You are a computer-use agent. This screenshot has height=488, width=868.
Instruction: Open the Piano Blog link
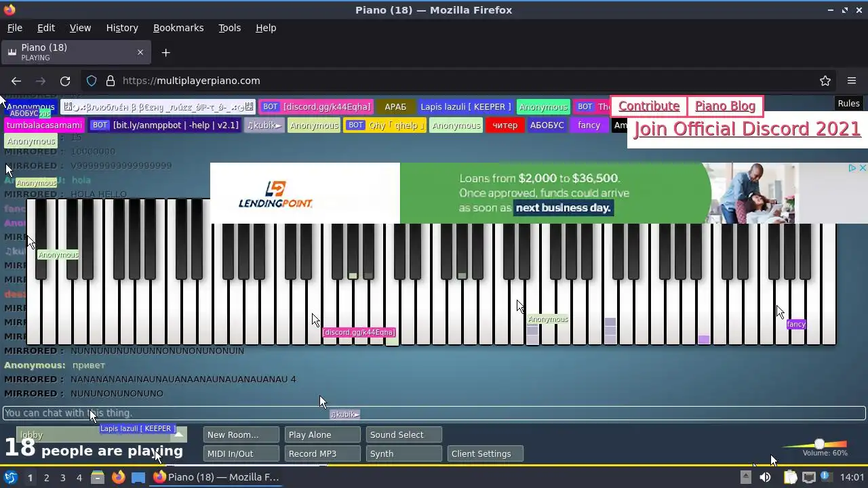coord(725,106)
